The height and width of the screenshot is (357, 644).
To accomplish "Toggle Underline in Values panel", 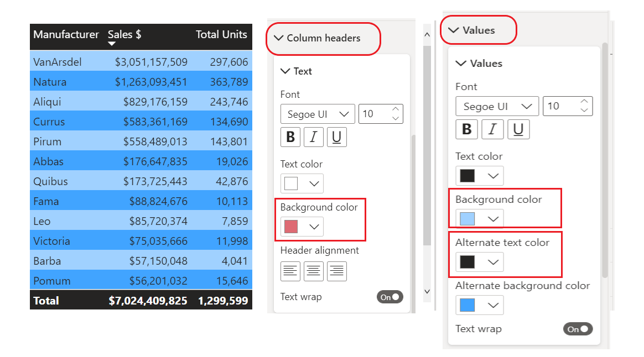I will pyautogui.click(x=518, y=129).
